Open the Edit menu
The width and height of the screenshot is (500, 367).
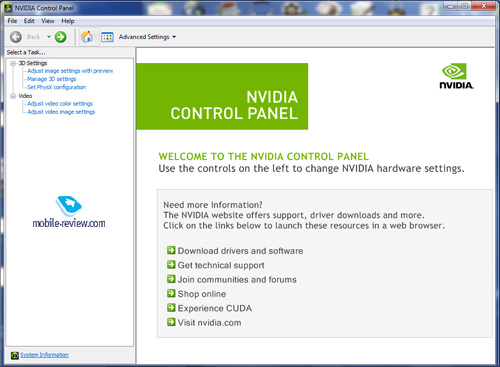pos(29,21)
